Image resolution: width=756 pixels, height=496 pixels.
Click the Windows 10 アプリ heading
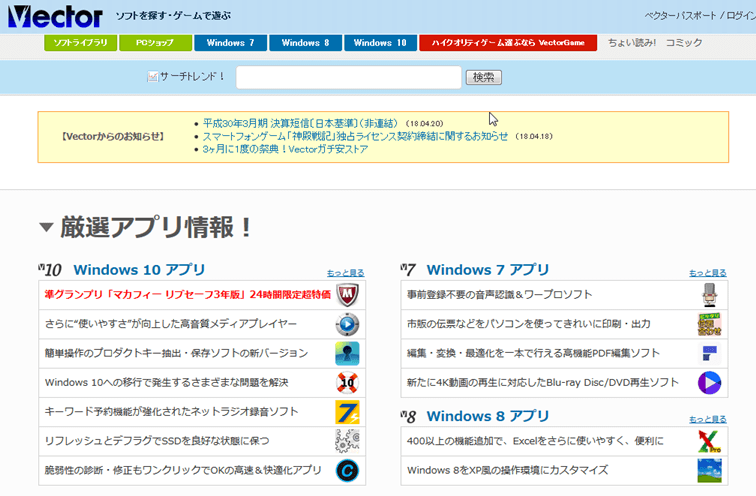click(139, 269)
